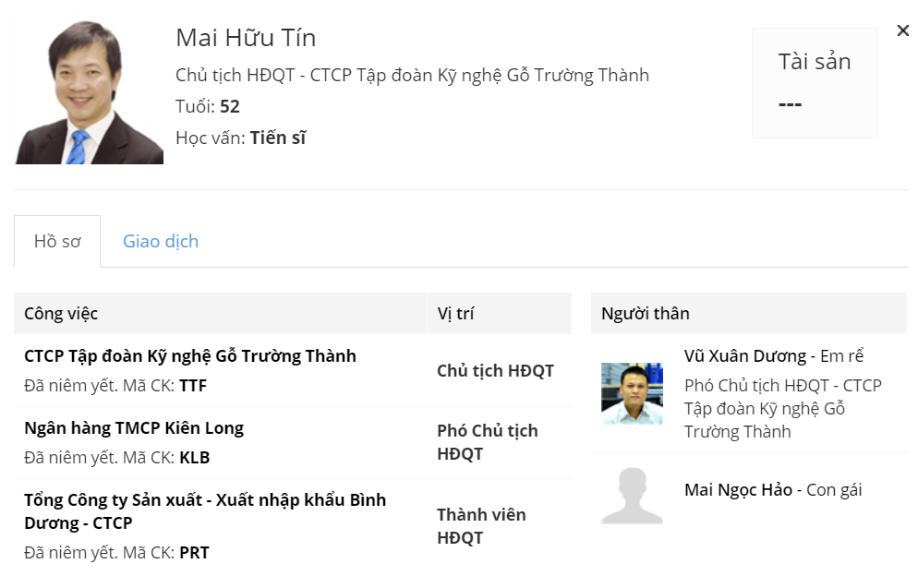
Task: Click the KLB stock code
Action: tap(195, 458)
